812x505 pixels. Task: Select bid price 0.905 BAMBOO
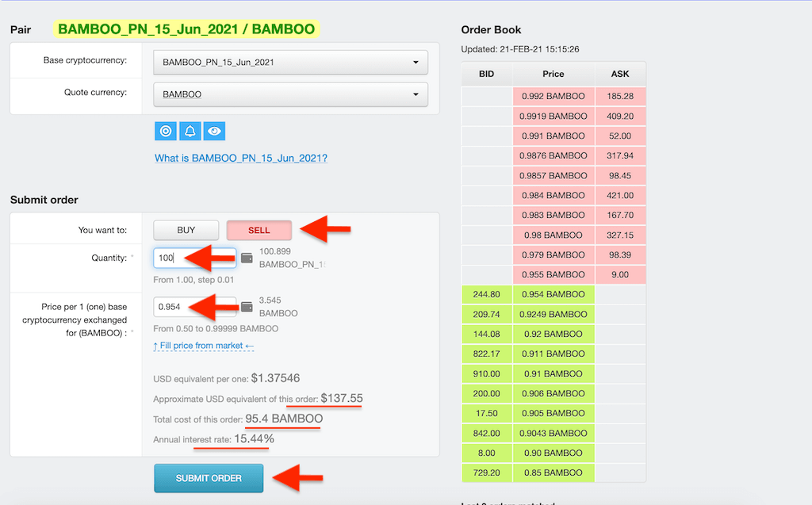tap(553, 413)
